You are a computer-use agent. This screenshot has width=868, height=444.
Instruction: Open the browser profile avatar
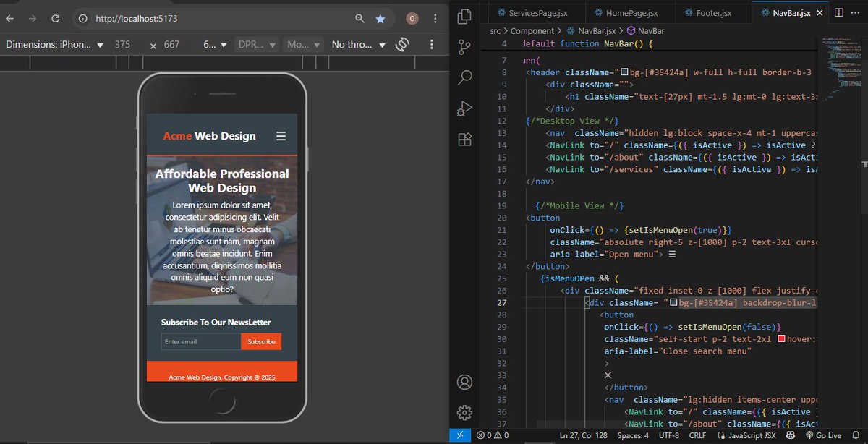412,19
